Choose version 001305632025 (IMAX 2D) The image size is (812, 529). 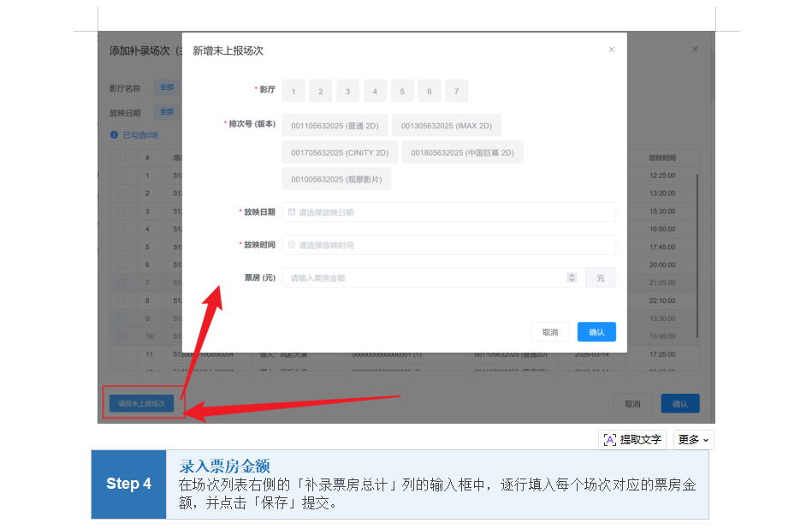click(x=446, y=126)
